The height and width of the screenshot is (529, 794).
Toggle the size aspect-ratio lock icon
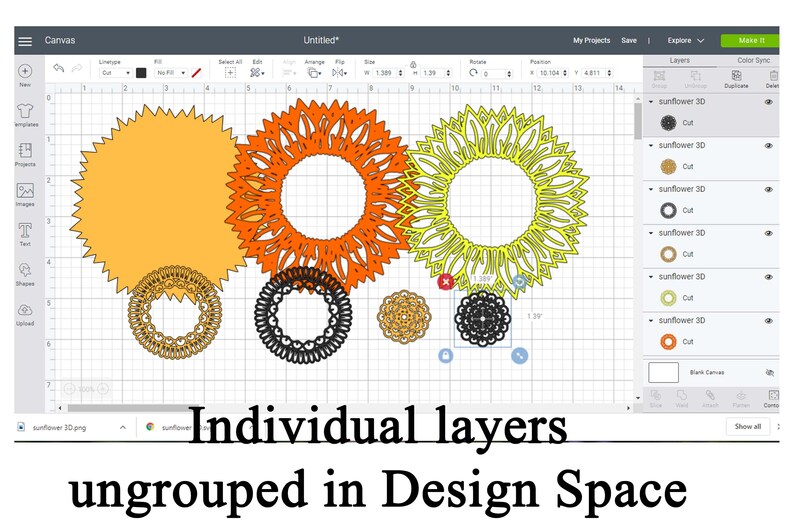(413, 65)
